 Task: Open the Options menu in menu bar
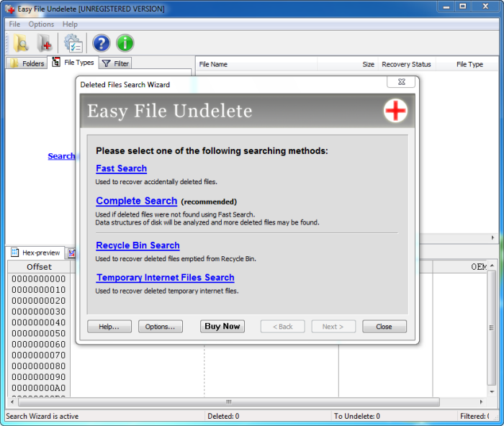pos(41,24)
